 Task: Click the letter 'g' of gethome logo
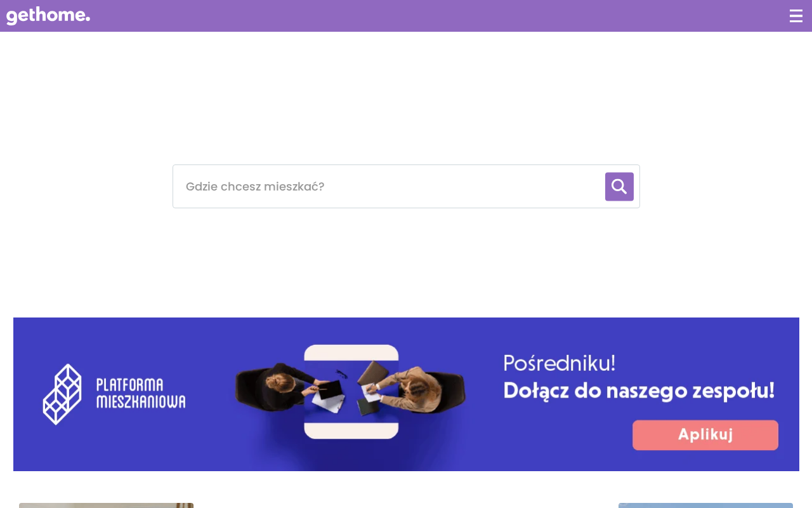[x=12, y=17]
